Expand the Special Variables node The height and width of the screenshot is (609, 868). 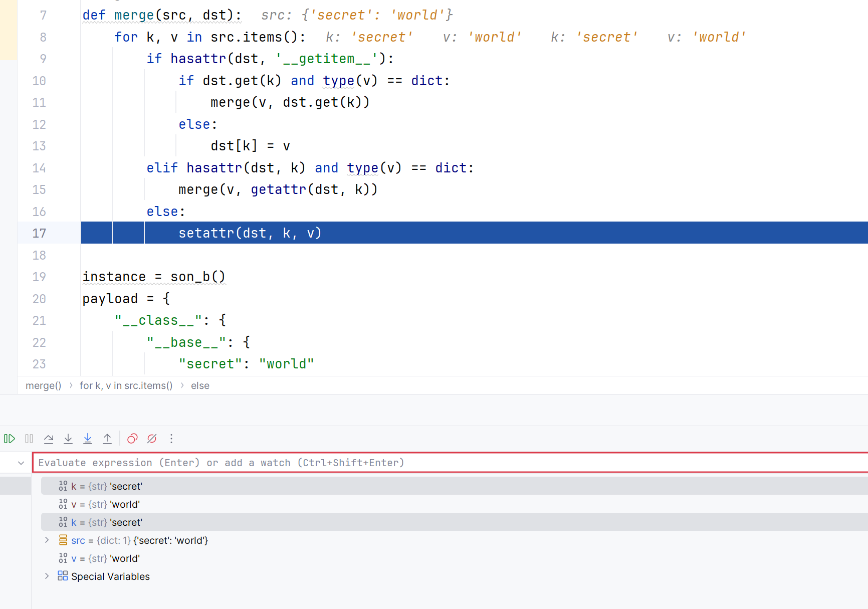47,576
